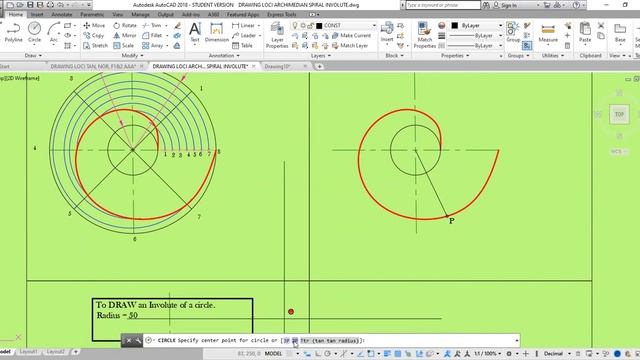The image size is (640, 360).
Task: Open the Parametric ribbon tab
Action: click(92, 15)
